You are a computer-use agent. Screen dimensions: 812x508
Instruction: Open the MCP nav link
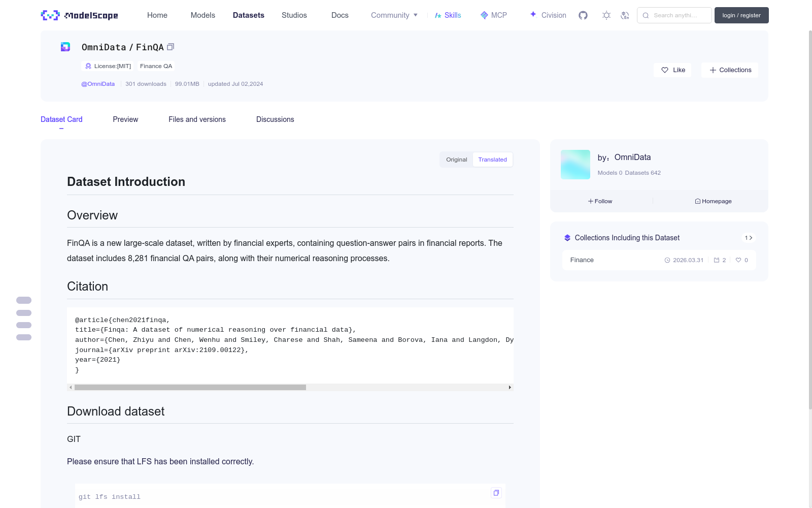pyautogui.click(x=493, y=15)
